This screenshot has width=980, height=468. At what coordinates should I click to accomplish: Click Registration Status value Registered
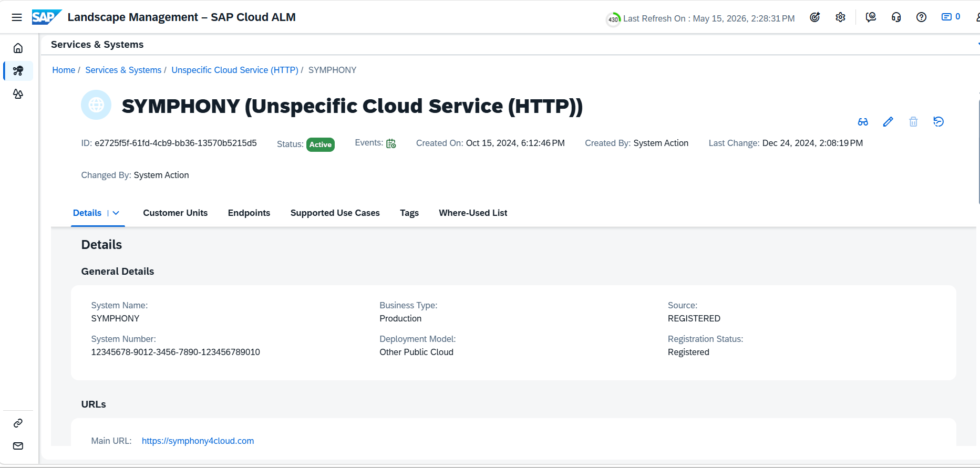[688, 352]
